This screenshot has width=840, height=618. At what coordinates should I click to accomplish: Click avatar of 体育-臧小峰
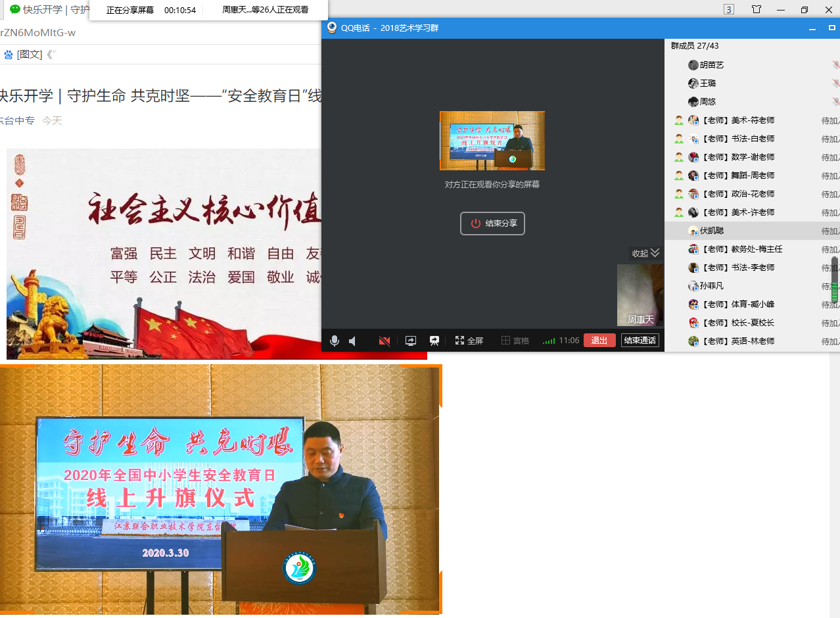(693, 304)
